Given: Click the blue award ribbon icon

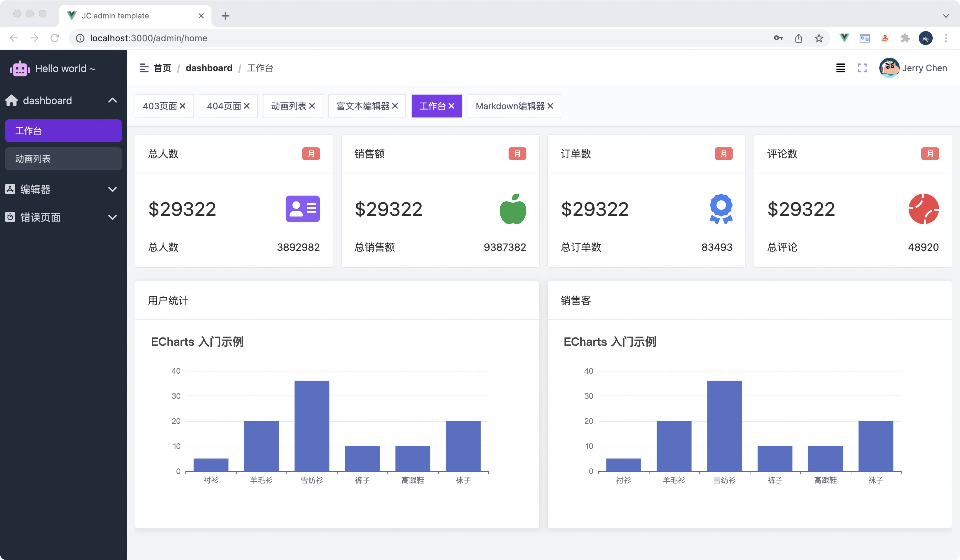Looking at the screenshot, I should (x=721, y=209).
